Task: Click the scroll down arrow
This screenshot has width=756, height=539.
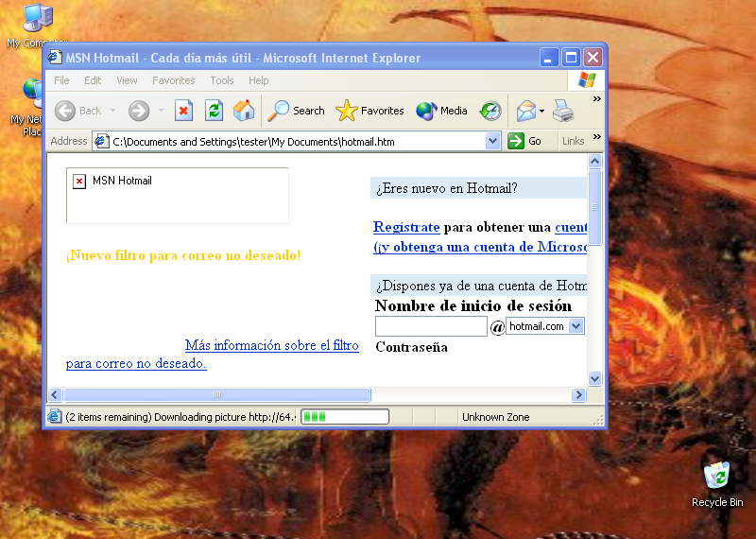Action: click(x=595, y=379)
